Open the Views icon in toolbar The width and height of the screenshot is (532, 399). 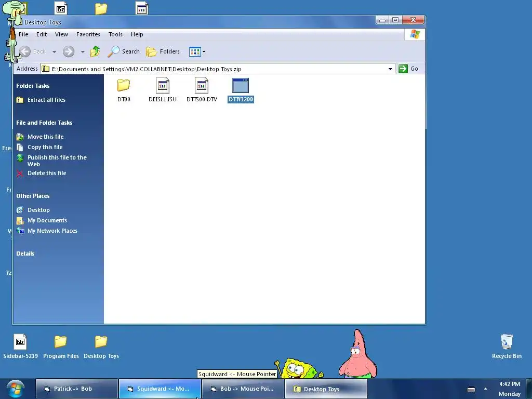point(195,52)
